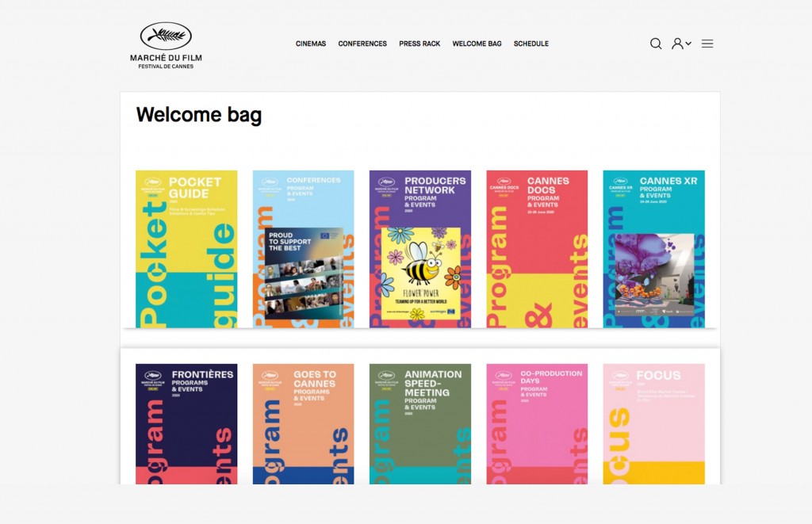Image resolution: width=812 pixels, height=524 pixels.
Task: Open the Frontières programs brochure
Action: click(x=186, y=424)
